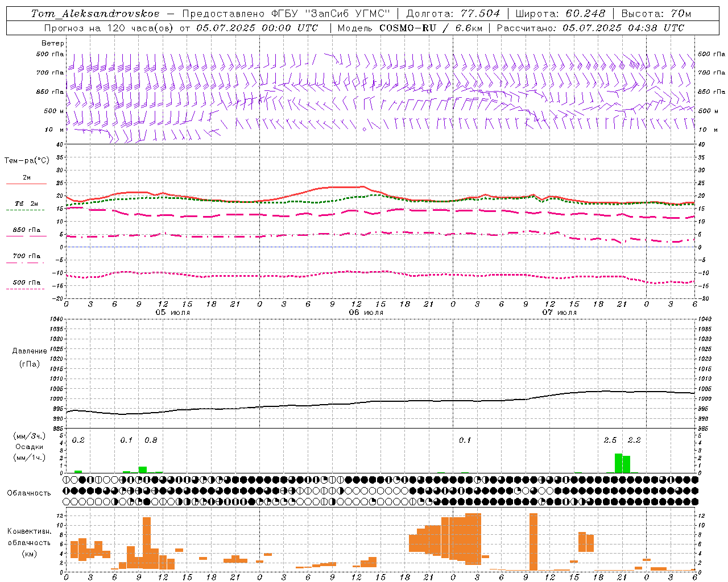Click the station height label Высота: 70м
728x582 pixels.
coord(656,14)
